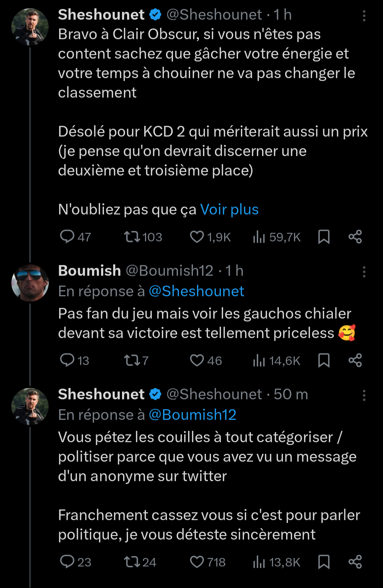Viewport: 383px width, 588px height.
Task: Like the tweet with 1,9K likes
Action: coord(197,237)
